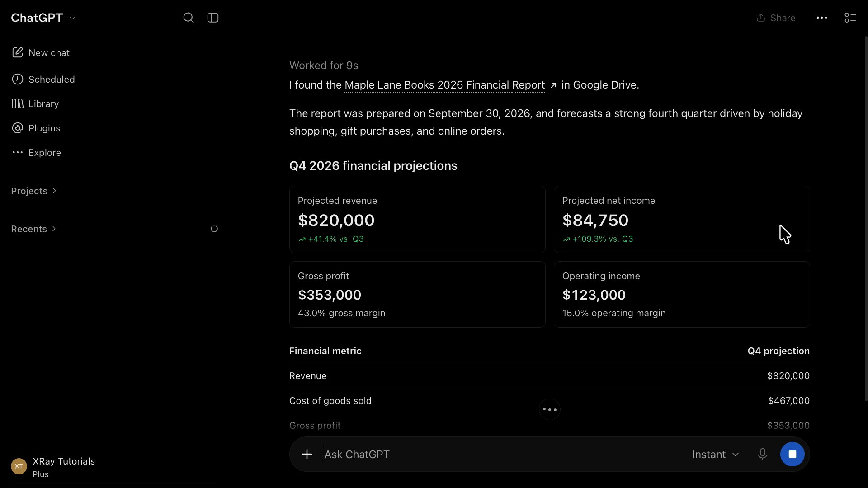Click the +41.4% vs. Q3 trend text

[x=335, y=239]
